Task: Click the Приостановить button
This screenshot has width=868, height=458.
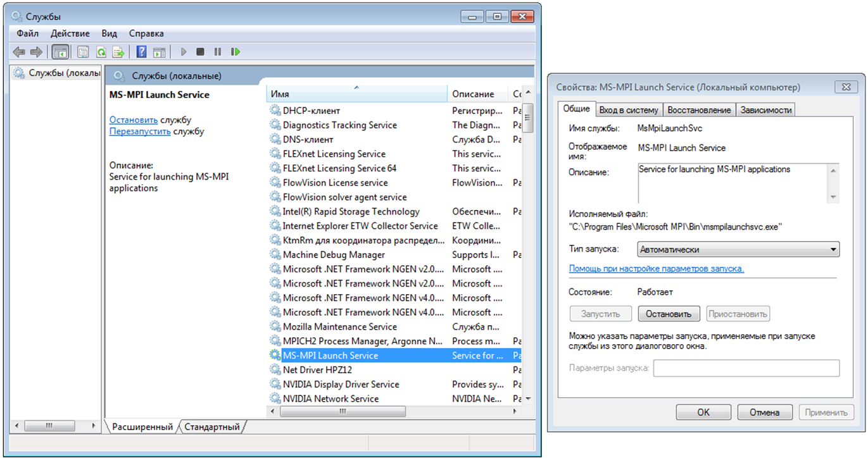Action: click(738, 314)
